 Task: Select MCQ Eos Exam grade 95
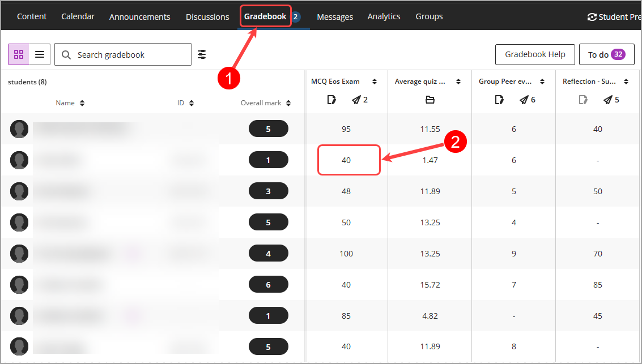pyautogui.click(x=346, y=129)
